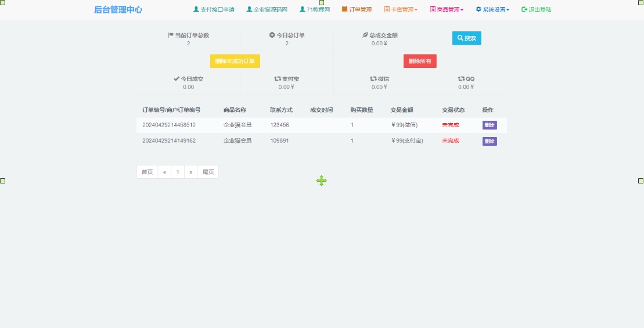The width and height of the screenshot is (644, 328).
Task: Click the yellow 删除未成功订单 button
Action: pos(235,61)
